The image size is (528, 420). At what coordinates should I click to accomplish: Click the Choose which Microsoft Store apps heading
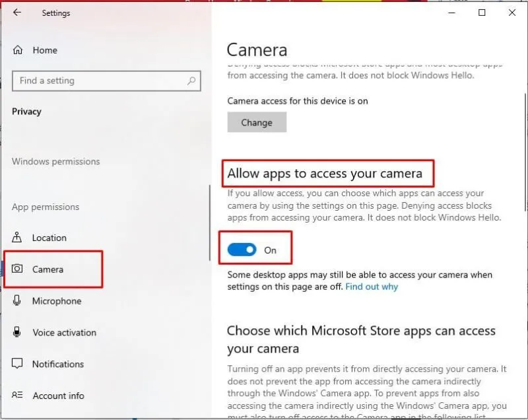click(361, 339)
